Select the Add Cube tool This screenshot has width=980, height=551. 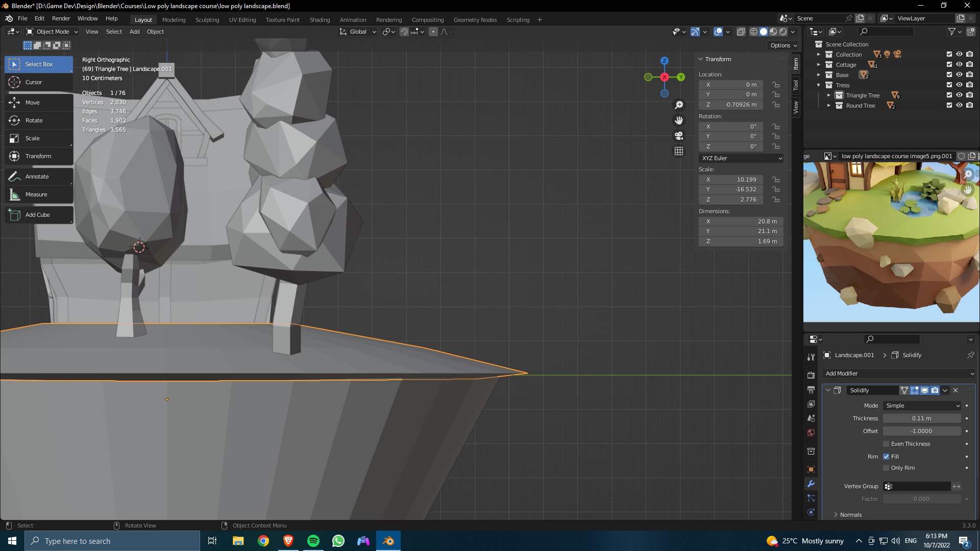pos(37,214)
